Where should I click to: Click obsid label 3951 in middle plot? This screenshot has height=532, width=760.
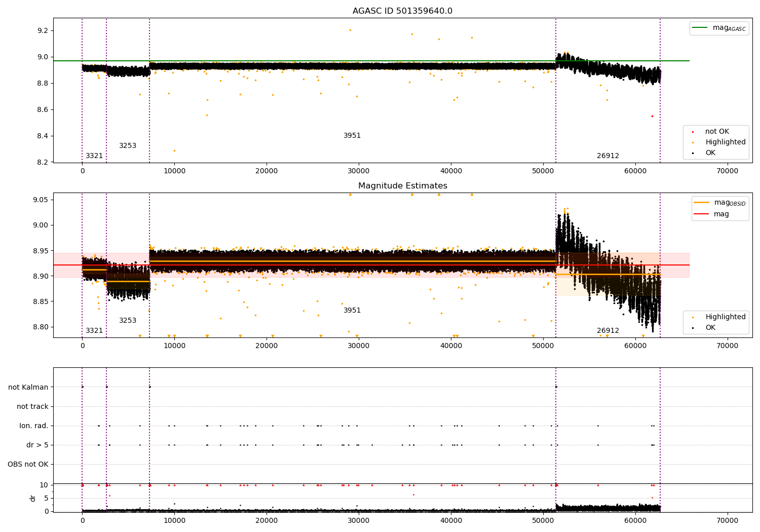(x=352, y=311)
